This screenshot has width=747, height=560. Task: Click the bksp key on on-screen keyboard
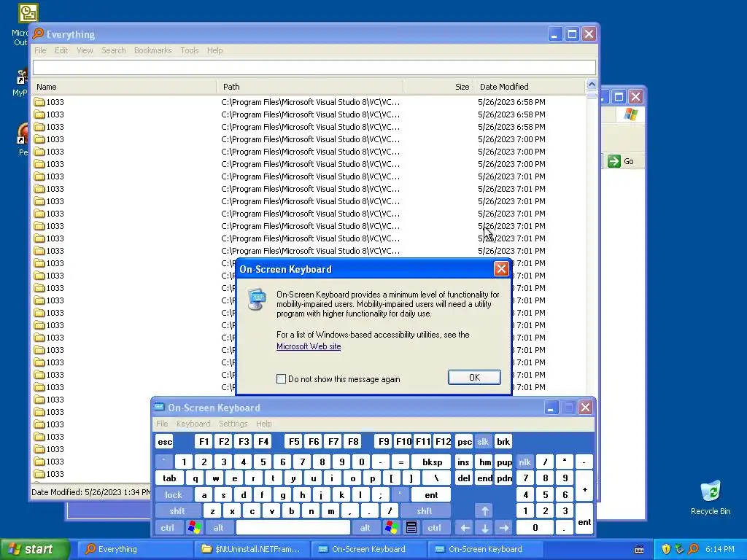[x=432, y=462]
